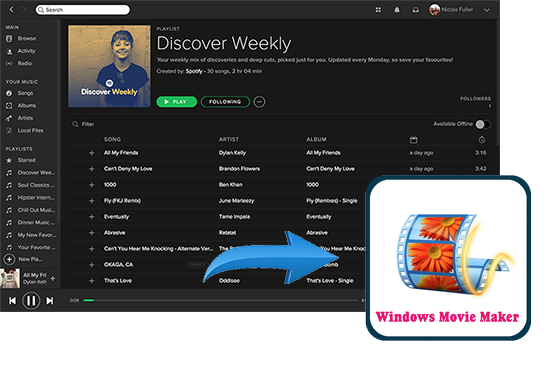Go back with the left arrow
This screenshot has height=366, width=558.
11,10
